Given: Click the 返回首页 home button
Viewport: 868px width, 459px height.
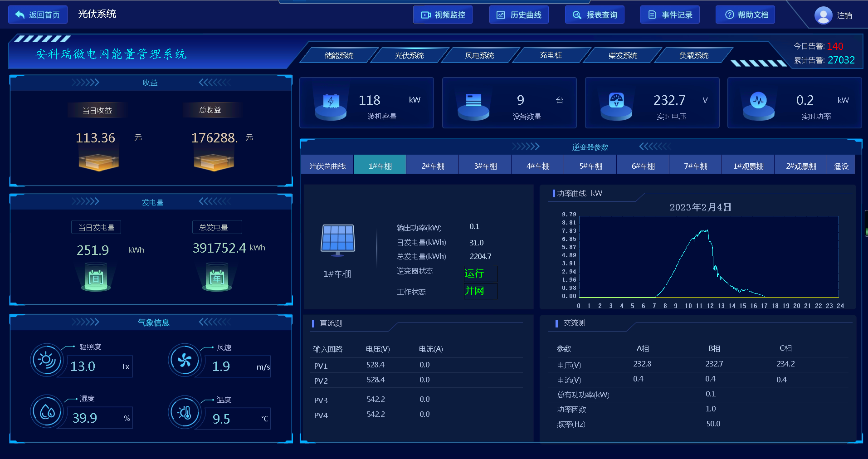Looking at the screenshot, I should 38,15.
